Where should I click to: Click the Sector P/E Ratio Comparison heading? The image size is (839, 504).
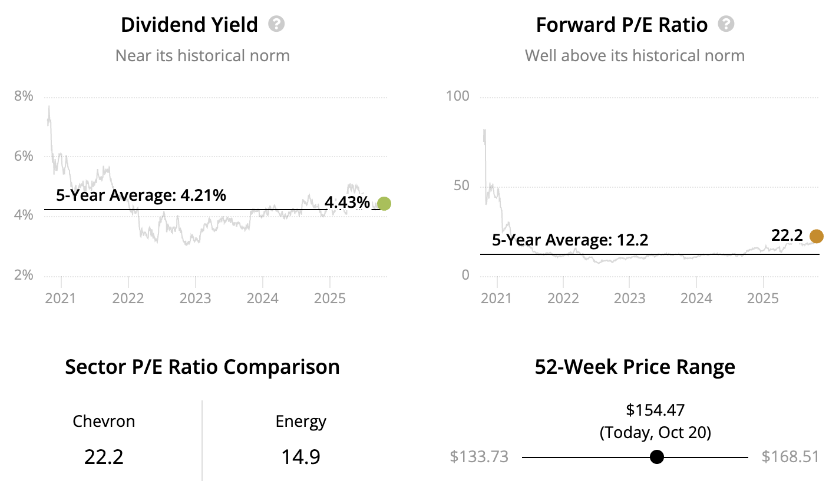(x=202, y=367)
